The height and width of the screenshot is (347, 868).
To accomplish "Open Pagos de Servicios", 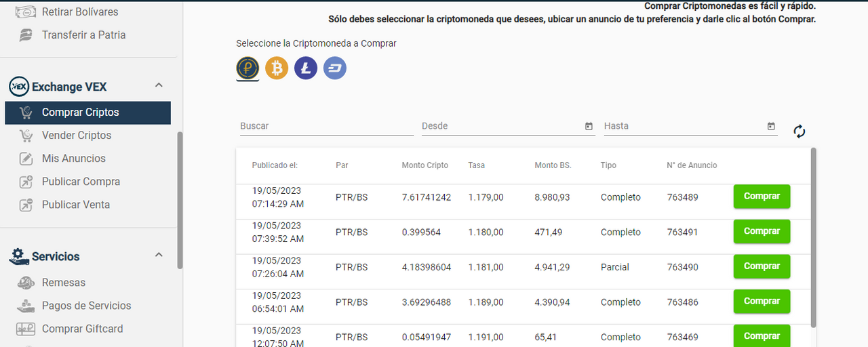I will (x=87, y=306).
